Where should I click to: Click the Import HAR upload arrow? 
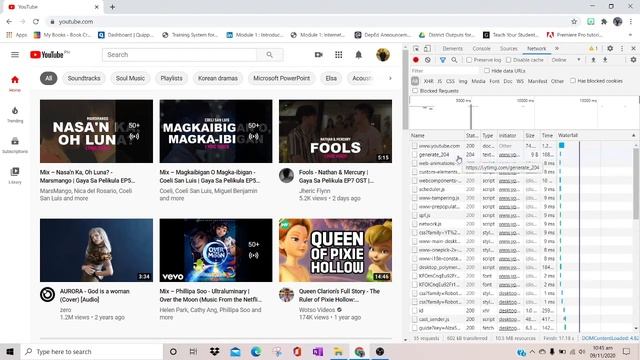(x=593, y=60)
